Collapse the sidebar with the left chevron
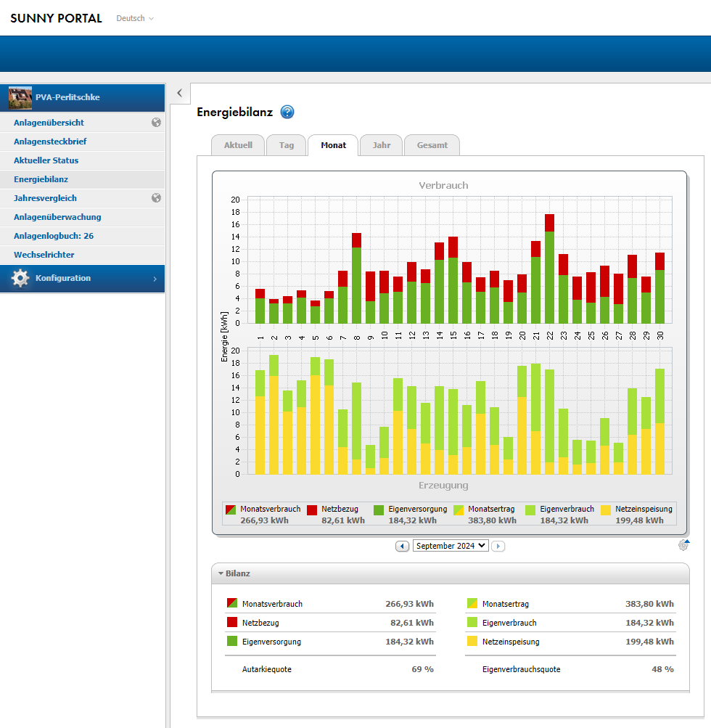 [180, 93]
